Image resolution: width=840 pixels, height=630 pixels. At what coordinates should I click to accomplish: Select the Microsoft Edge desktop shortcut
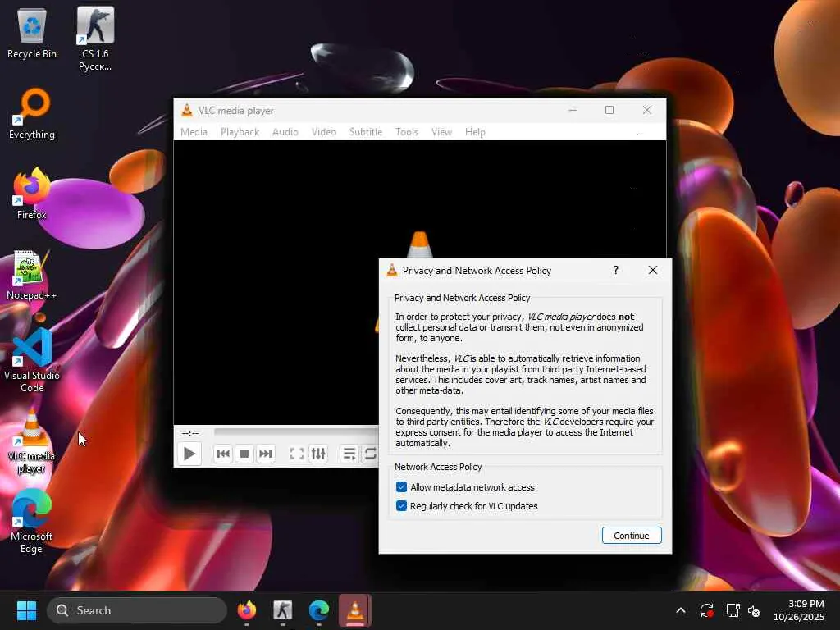pos(32,521)
